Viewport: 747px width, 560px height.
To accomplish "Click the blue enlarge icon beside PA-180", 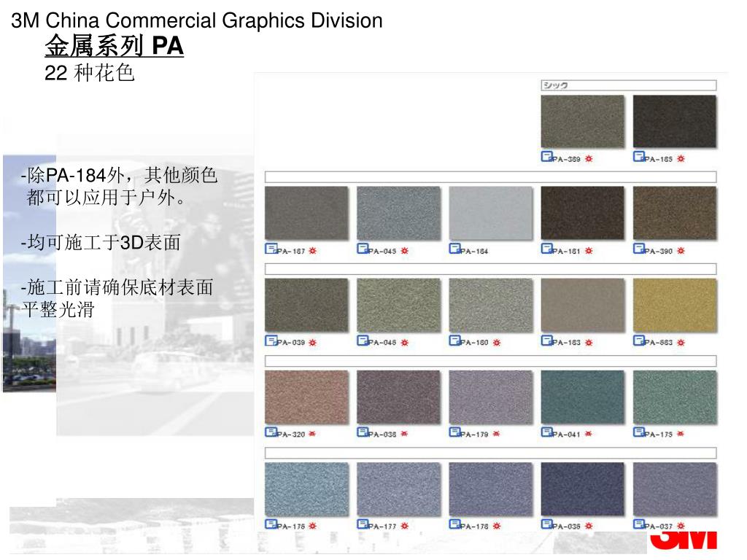I will coord(454,340).
